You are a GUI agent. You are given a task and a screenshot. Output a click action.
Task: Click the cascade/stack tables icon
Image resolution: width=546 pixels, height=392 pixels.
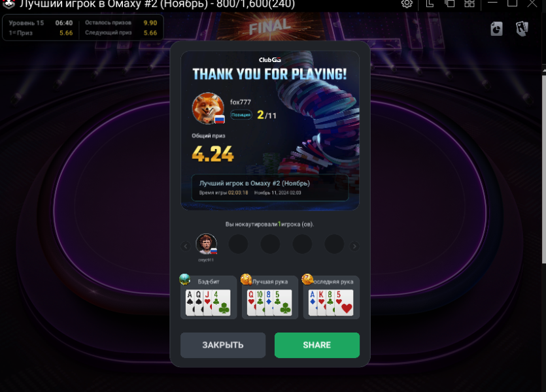pyautogui.click(x=449, y=3)
